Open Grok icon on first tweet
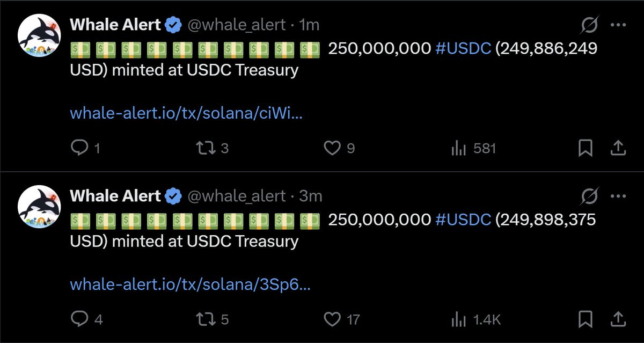The height and width of the screenshot is (343, 644). tap(589, 25)
